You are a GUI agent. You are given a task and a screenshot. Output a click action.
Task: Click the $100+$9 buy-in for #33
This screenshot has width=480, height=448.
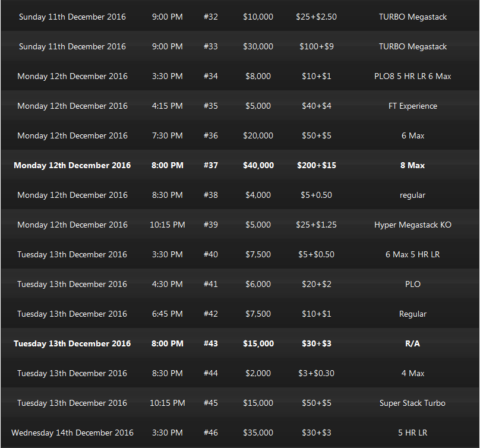pyautogui.click(x=316, y=46)
